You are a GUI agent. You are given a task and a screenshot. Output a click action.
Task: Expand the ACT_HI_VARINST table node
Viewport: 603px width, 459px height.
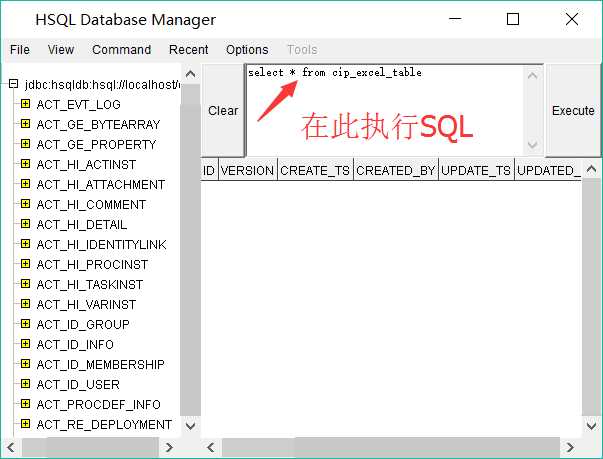(25, 304)
